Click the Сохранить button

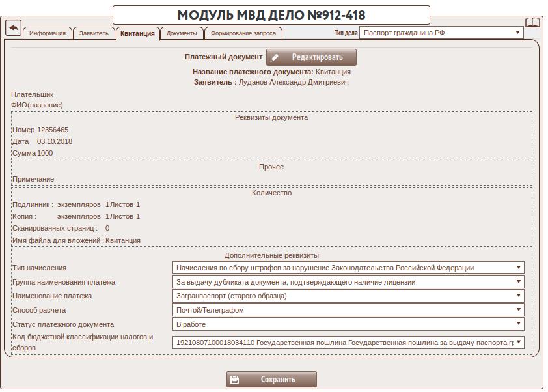pyautogui.click(x=271, y=380)
